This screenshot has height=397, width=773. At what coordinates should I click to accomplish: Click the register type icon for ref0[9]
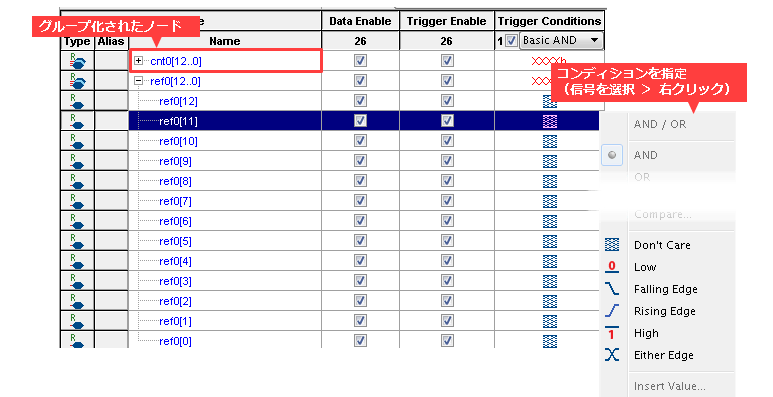[76, 161]
